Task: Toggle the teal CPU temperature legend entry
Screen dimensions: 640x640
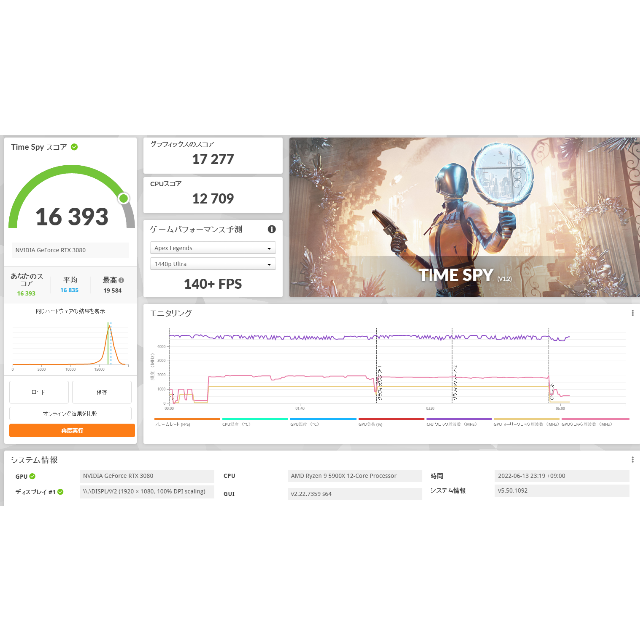Action: [255, 422]
